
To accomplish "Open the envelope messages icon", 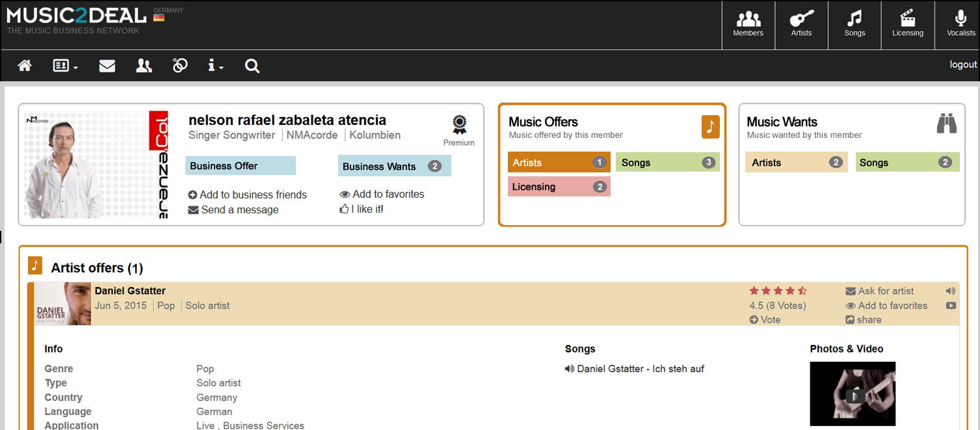I will (x=107, y=66).
